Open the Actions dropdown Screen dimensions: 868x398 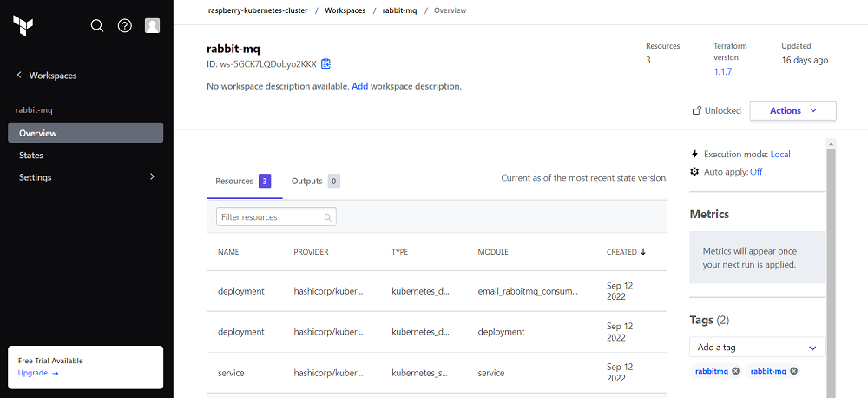point(792,110)
